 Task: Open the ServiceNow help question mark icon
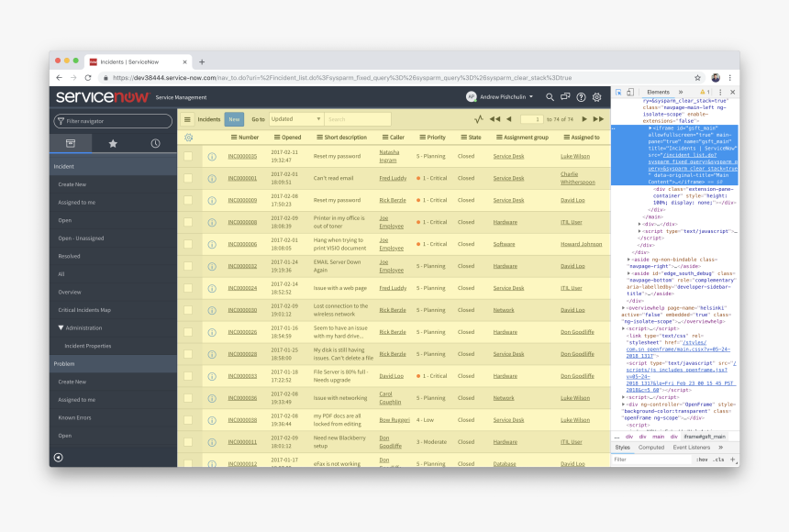coord(581,97)
